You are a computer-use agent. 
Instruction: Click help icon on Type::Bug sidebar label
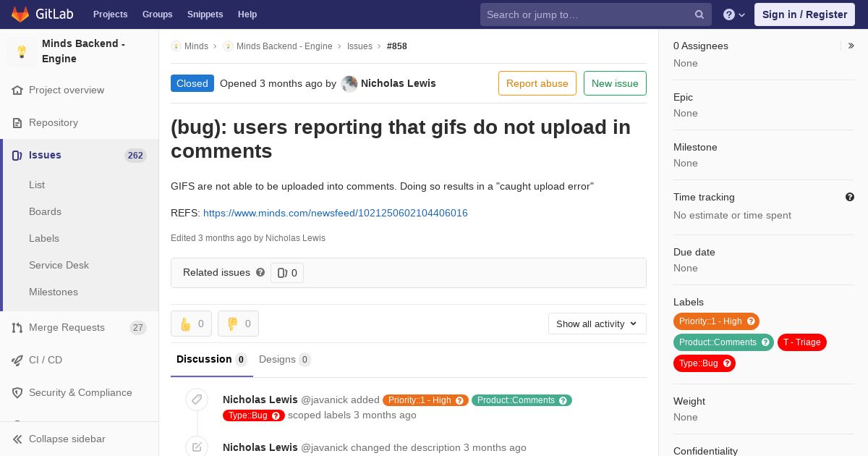[727, 363]
